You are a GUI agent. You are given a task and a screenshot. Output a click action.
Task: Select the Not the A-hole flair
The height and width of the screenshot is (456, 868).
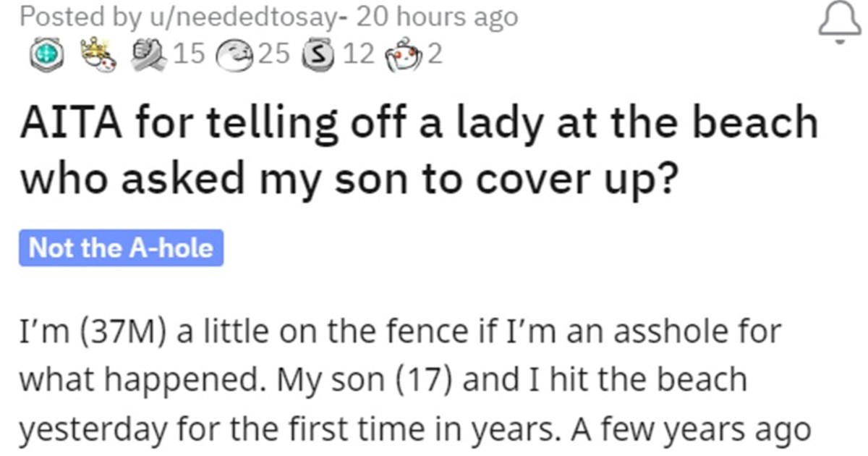tap(122, 248)
